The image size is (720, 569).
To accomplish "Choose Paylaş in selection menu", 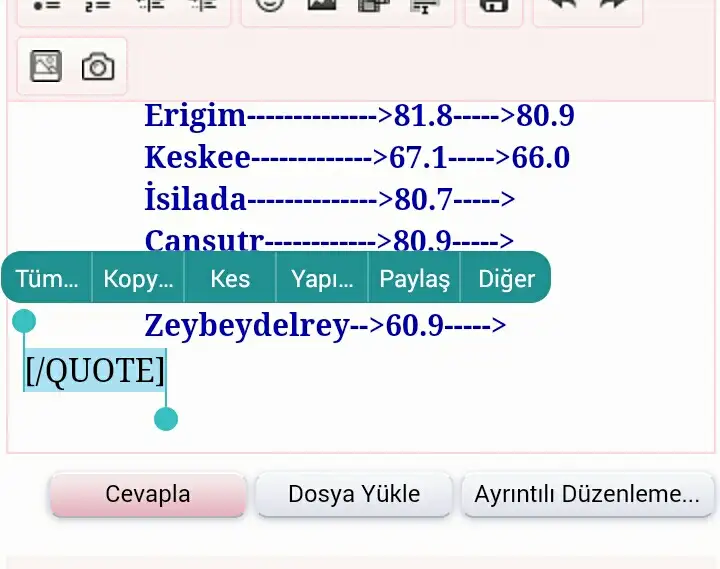I will [414, 279].
